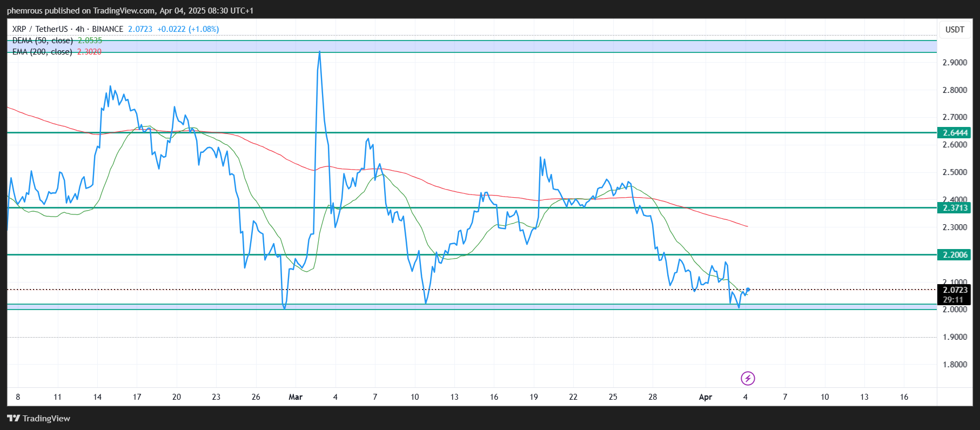Click the Apr label on time axis

[706, 397]
